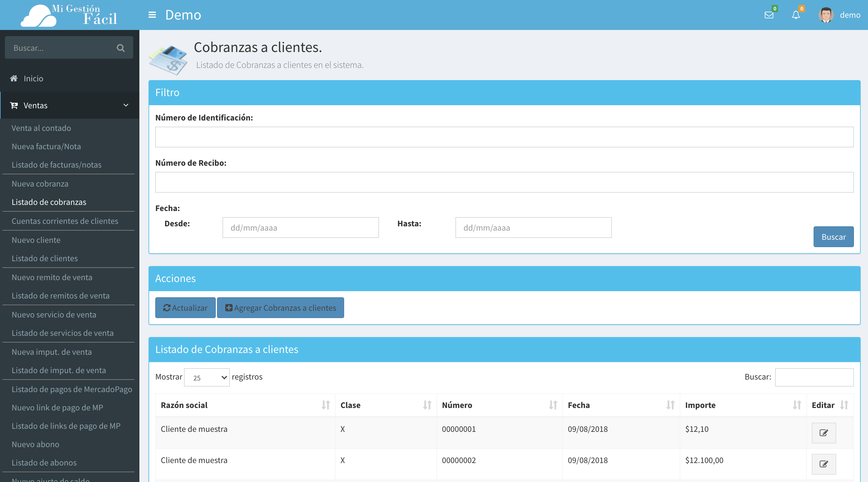Click the Cobranzas page header image
Screen dimensions: 868x482
[168, 60]
